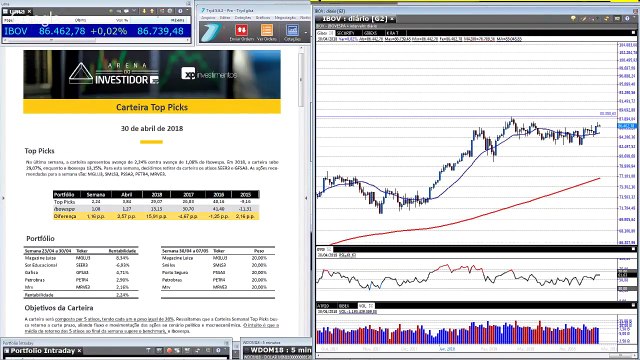Image resolution: width=640 pixels, height=360 pixels.
Task: Click the Carteira Top Picks yellow heading
Action: 152,107
